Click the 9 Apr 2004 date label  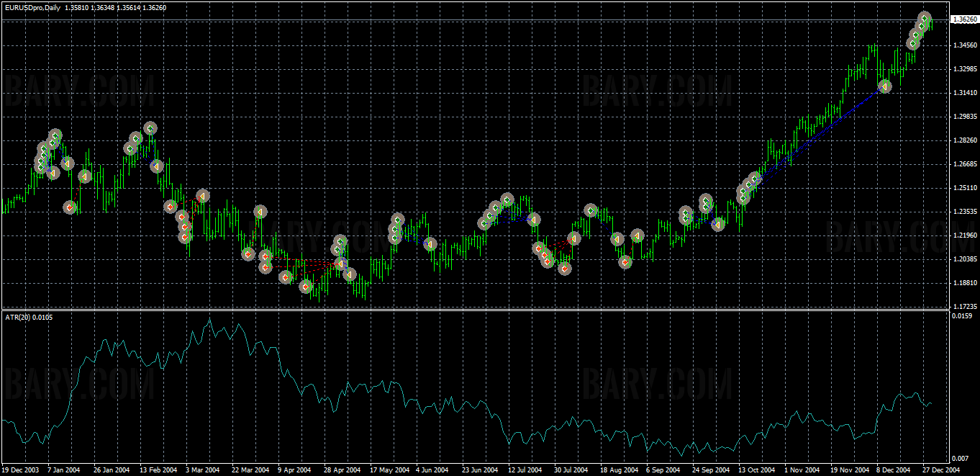tap(294, 470)
